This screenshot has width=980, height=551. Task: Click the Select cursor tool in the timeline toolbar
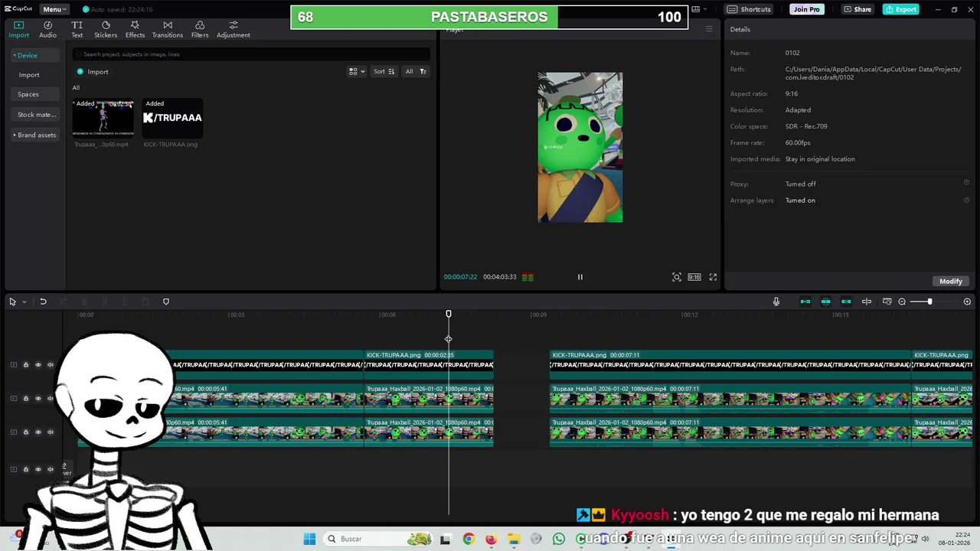[x=12, y=302]
